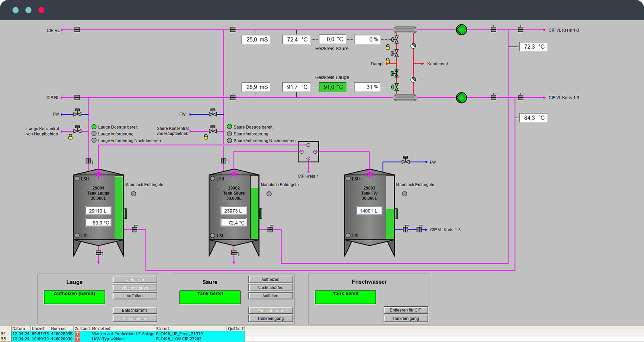
Task: Toggle Mannloch Entriegeln for Tank Lauge
Action: point(134,194)
